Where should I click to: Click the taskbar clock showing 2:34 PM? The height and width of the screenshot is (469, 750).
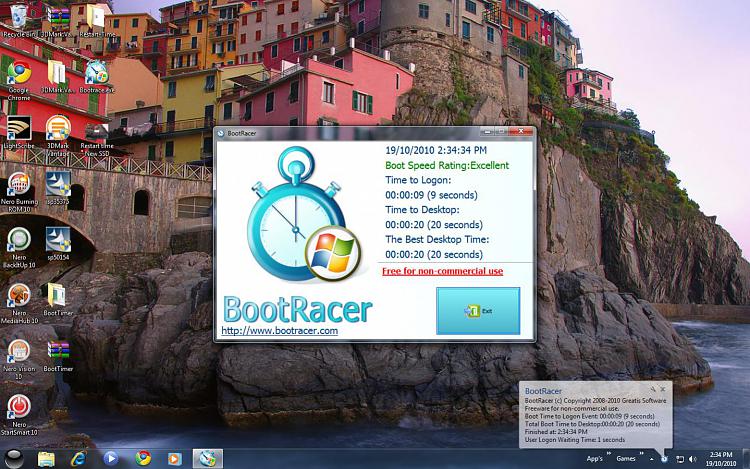(x=721, y=459)
